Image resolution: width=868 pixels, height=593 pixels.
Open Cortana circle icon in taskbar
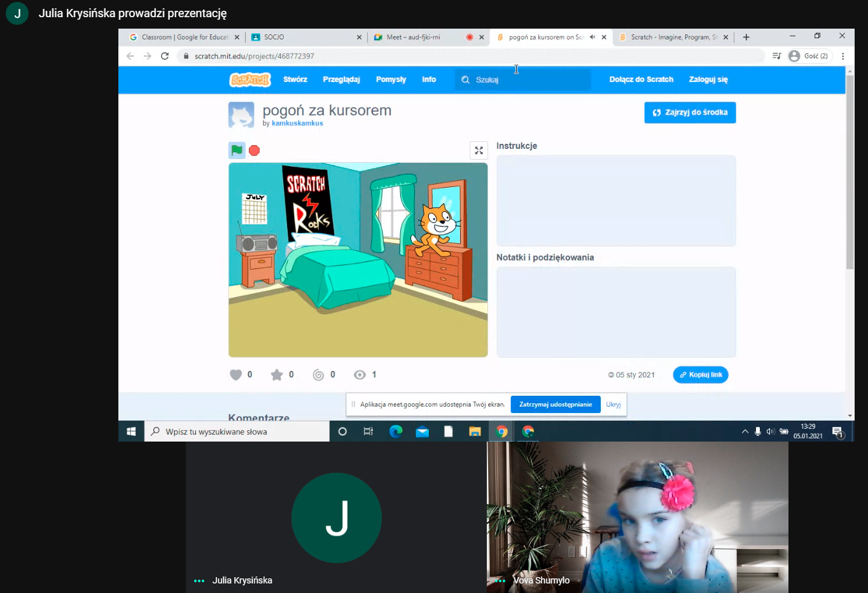pos(342,431)
